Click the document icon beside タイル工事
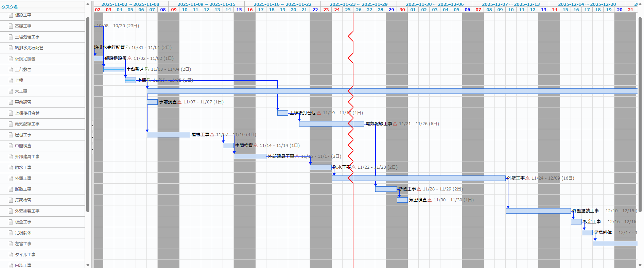Viewport: 644px width, 268px height. pyautogui.click(x=11, y=255)
